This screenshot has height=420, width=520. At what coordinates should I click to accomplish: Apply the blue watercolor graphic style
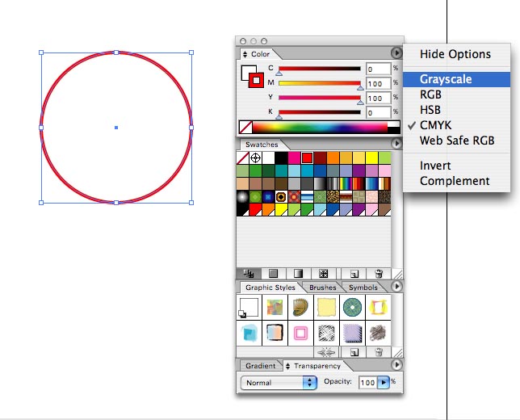coord(249,333)
